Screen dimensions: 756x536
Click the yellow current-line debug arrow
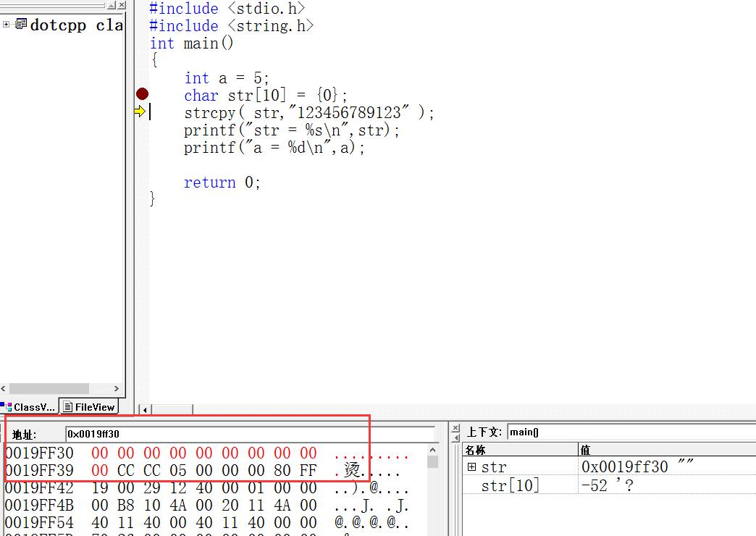pyautogui.click(x=139, y=112)
